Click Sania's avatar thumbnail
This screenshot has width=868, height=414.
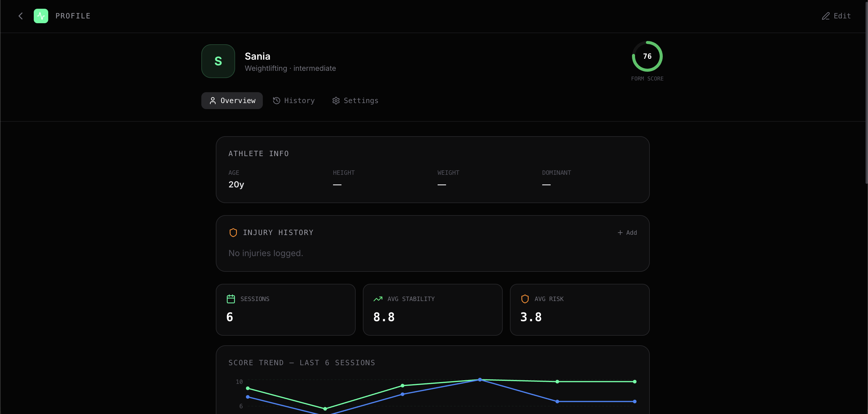tap(218, 61)
